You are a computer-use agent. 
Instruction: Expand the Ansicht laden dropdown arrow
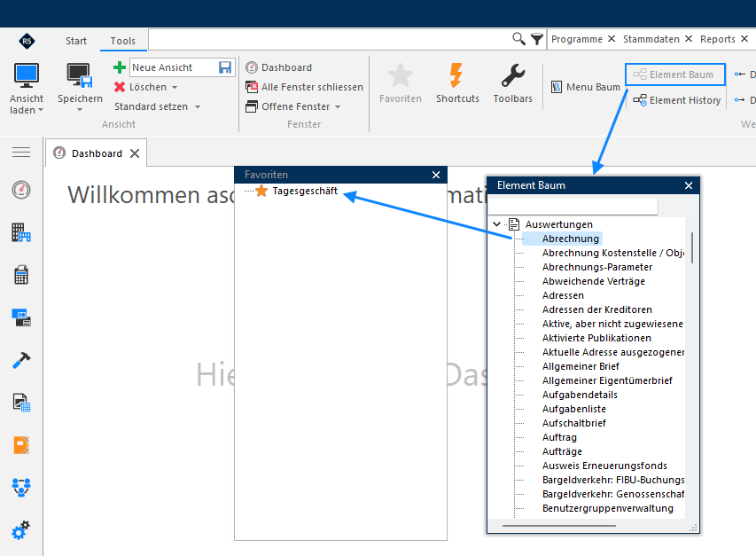tap(41, 111)
